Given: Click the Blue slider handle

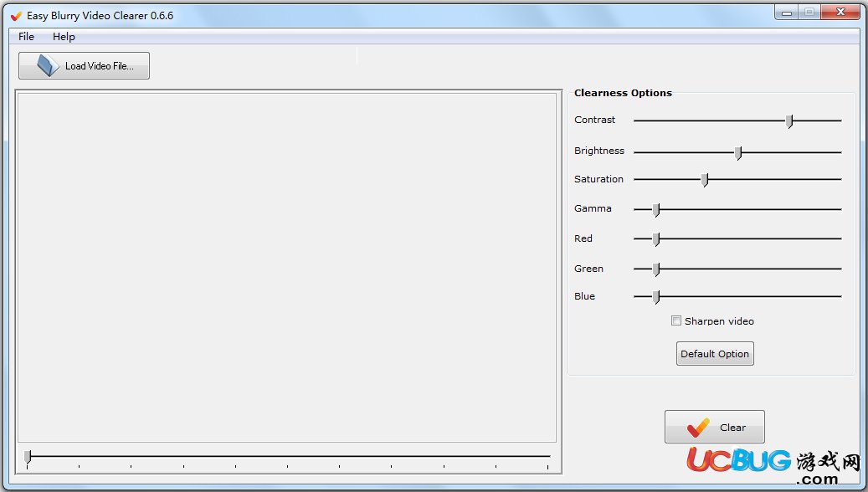Looking at the screenshot, I should (x=656, y=297).
